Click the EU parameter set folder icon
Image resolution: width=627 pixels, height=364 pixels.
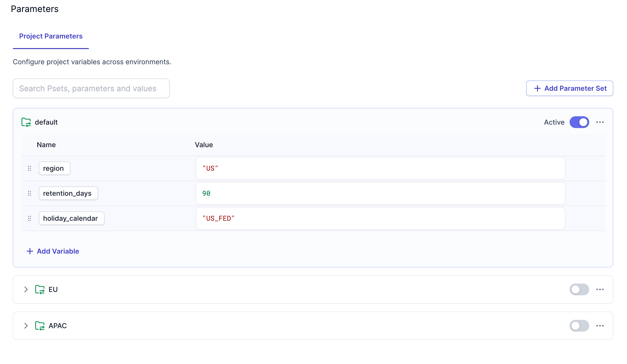[x=40, y=289]
